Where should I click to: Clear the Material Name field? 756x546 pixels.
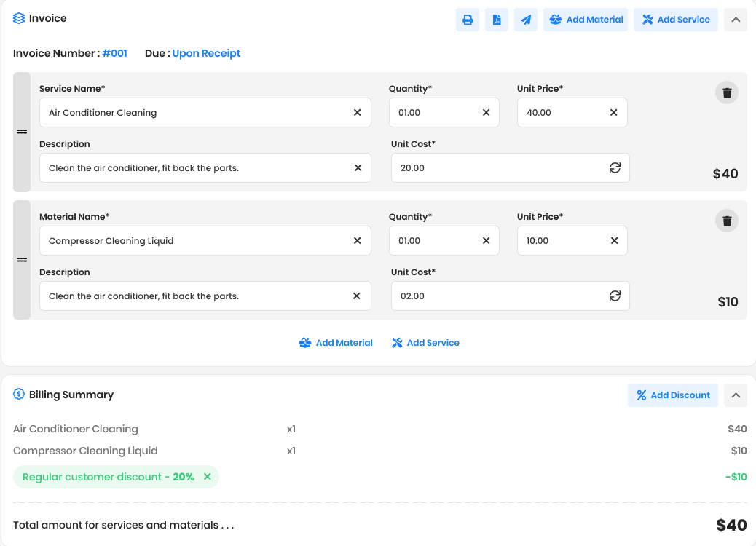[x=358, y=240]
